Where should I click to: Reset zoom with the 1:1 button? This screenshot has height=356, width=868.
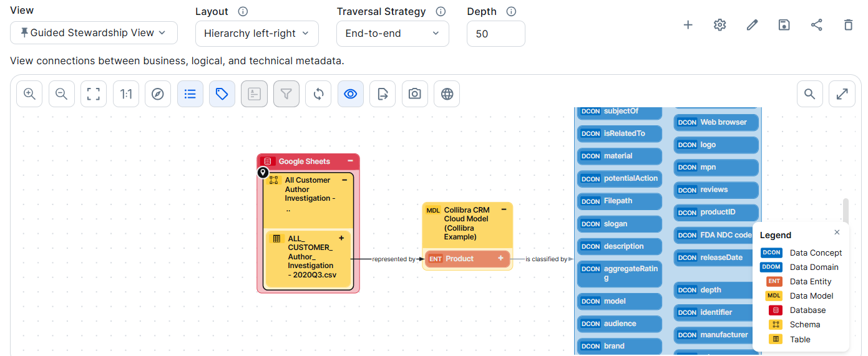click(126, 94)
